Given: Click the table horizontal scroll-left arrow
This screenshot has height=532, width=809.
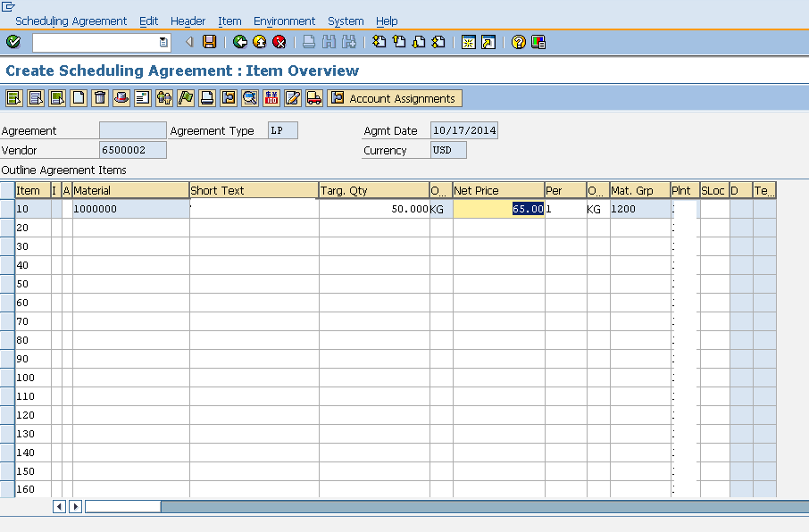Looking at the screenshot, I should 59,507.
